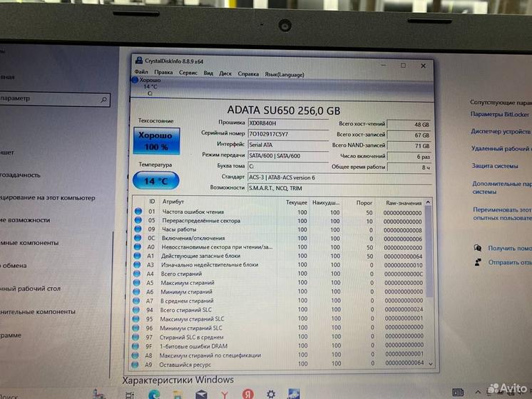Click the status icon of row 0C
The width and height of the screenshot is (532, 399).
click(138, 238)
